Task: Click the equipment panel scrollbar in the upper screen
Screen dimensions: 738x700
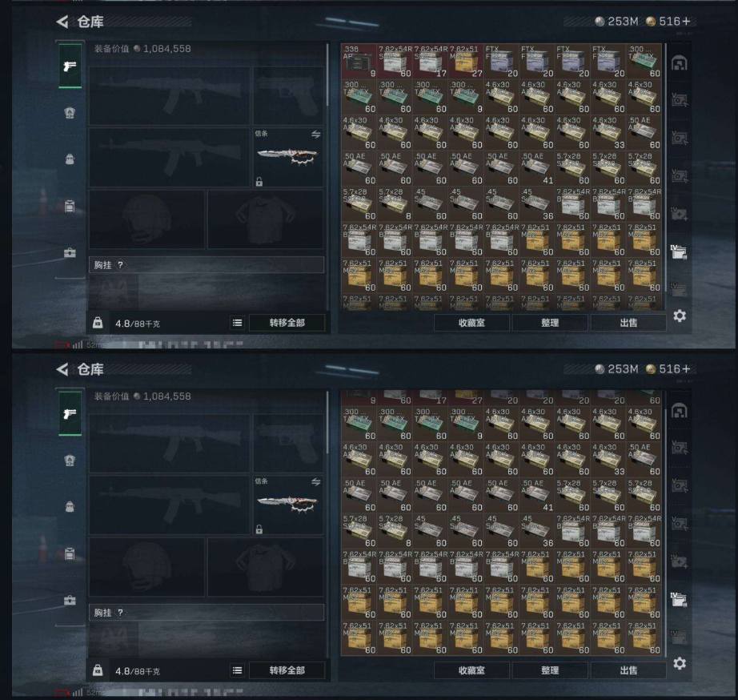Action: tap(327, 75)
